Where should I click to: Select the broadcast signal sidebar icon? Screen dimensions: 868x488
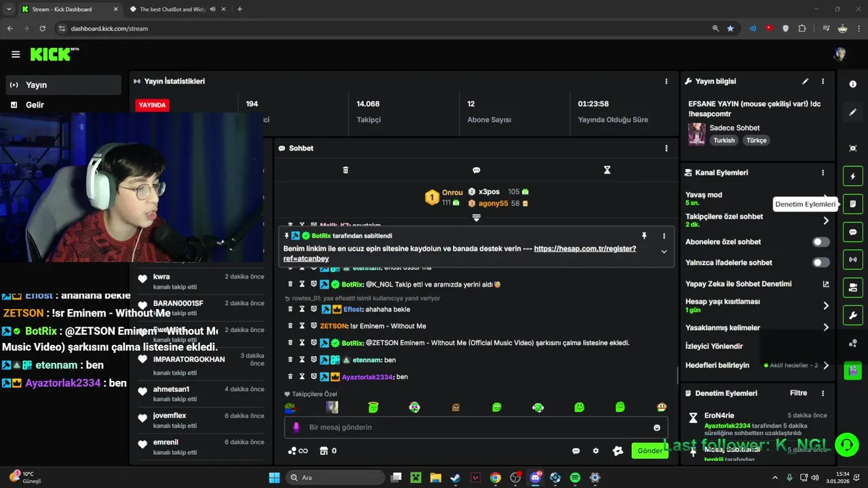pos(852,260)
